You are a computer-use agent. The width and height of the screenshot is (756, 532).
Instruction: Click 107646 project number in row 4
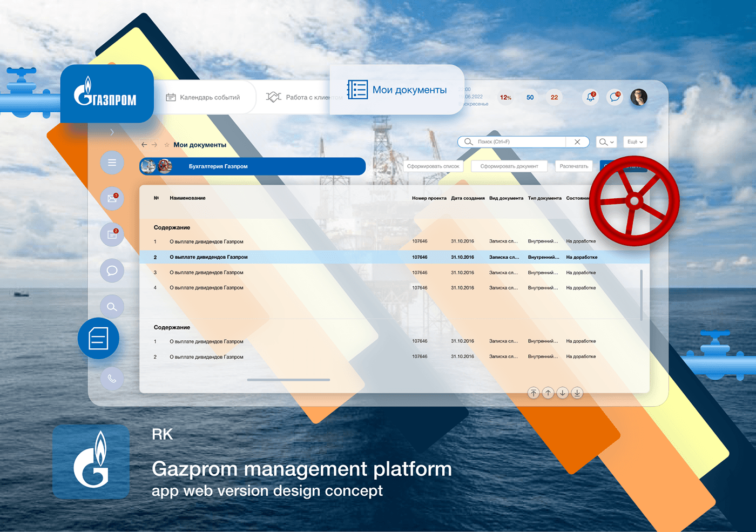click(x=420, y=288)
